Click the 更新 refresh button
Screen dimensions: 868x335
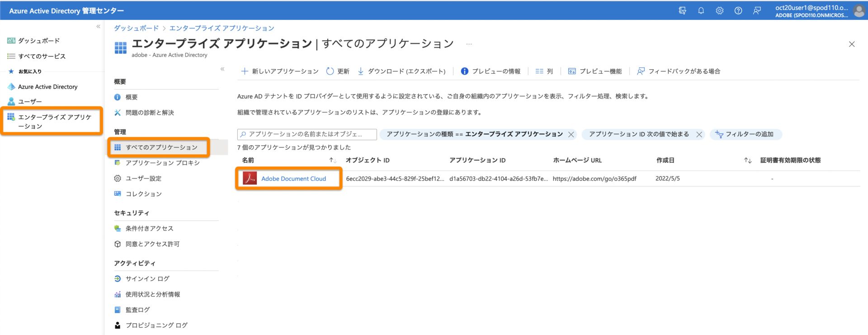click(x=338, y=71)
